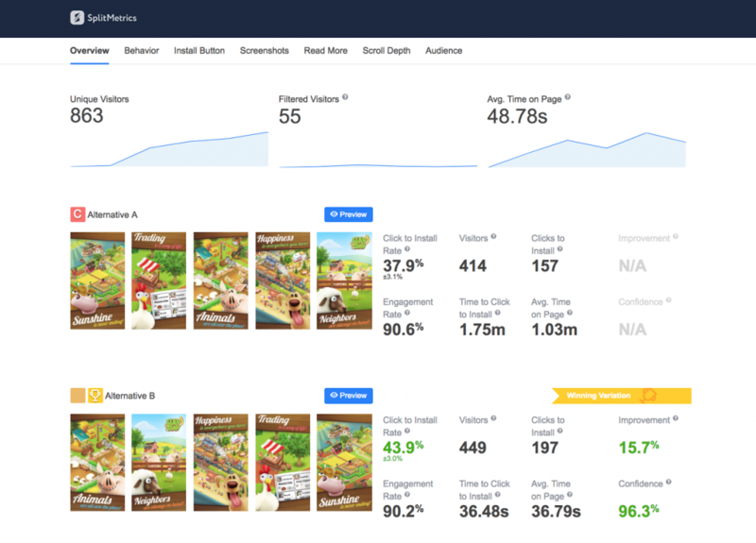Image resolution: width=756 pixels, height=543 pixels.
Task: Click the orange color swatch of Alternative B
Action: tap(77, 396)
